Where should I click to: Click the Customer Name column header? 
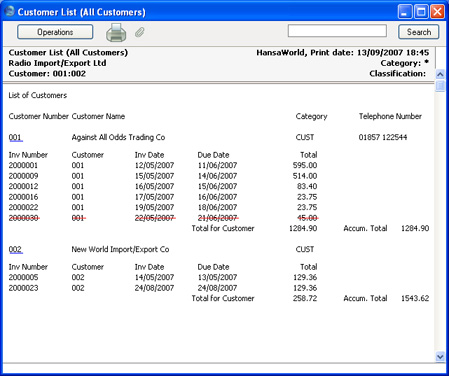click(x=98, y=116)
